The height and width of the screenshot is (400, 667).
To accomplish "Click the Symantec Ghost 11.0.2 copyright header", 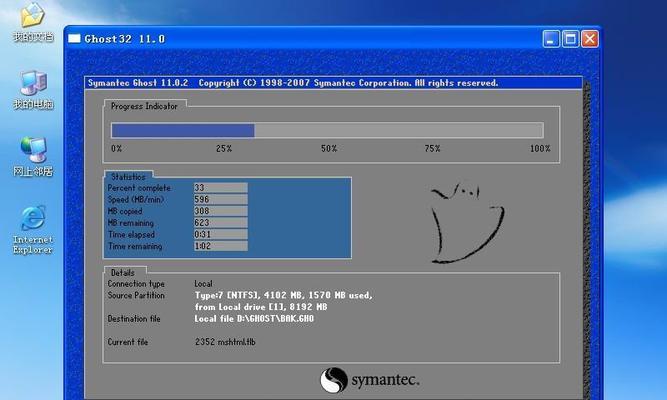I will point(293,83).
